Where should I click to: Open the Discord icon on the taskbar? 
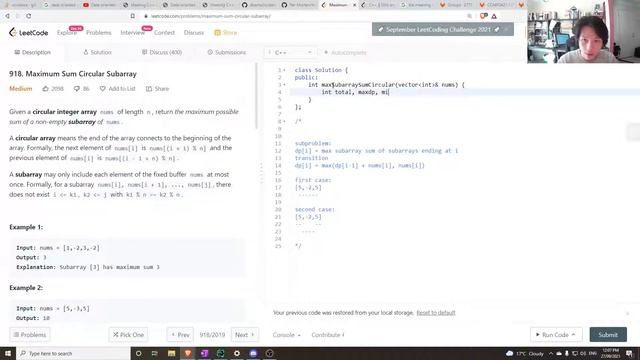[253, 353]
